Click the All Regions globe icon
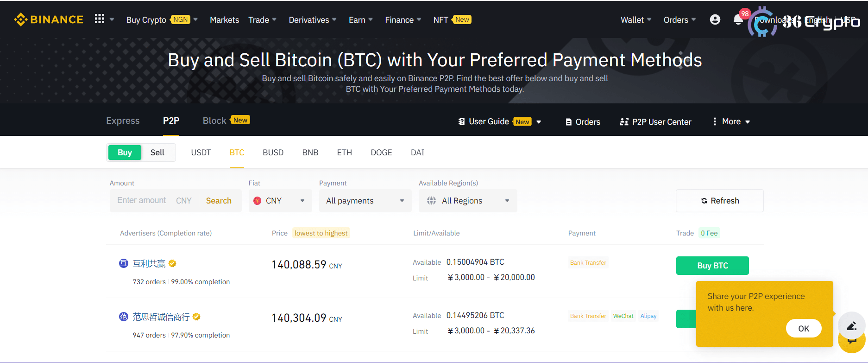 tap(431, 201)
